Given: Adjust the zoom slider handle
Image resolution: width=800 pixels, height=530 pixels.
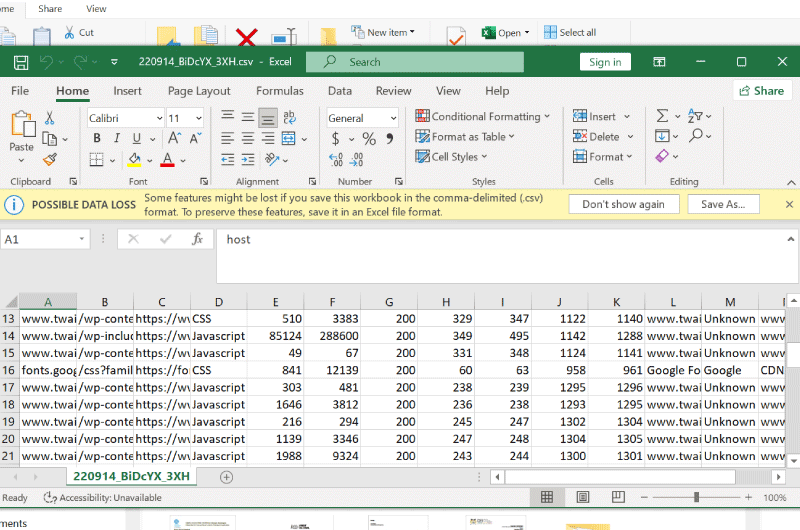Looking at the screenshot, I should click(696, 497).
